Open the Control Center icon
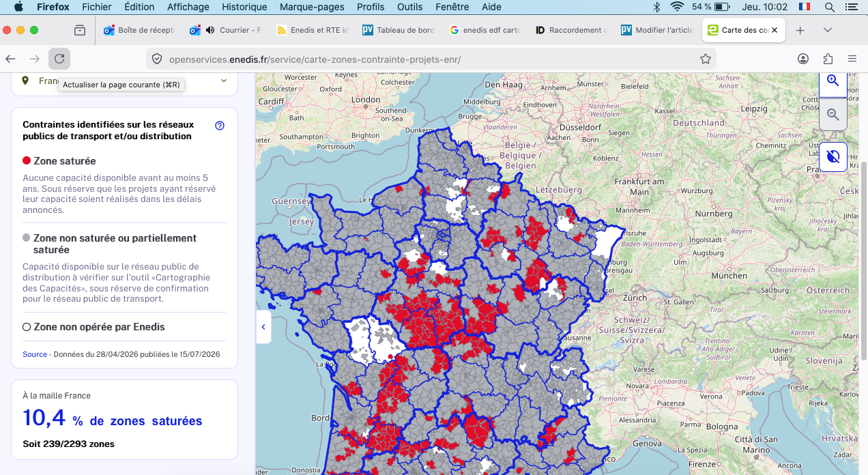868x475 pixels. [852, 7]
